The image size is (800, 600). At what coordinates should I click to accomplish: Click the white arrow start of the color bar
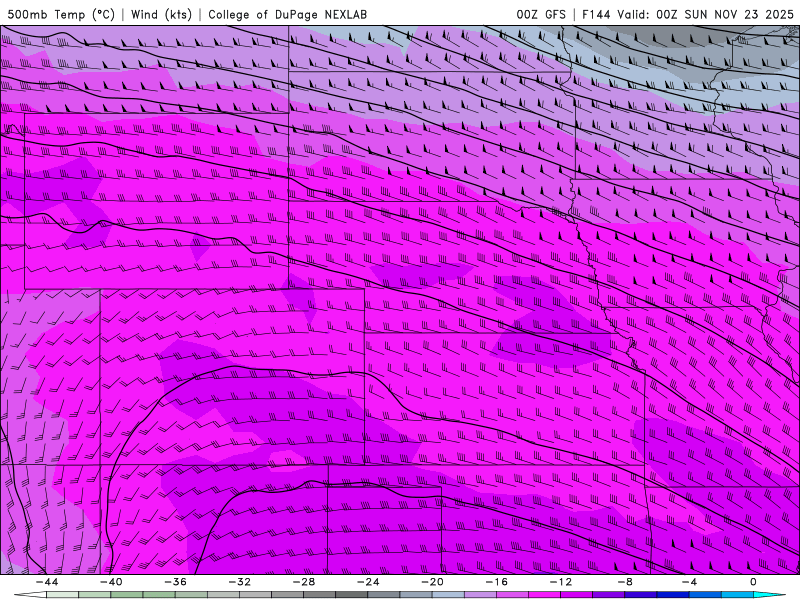[x=30, y=595]
